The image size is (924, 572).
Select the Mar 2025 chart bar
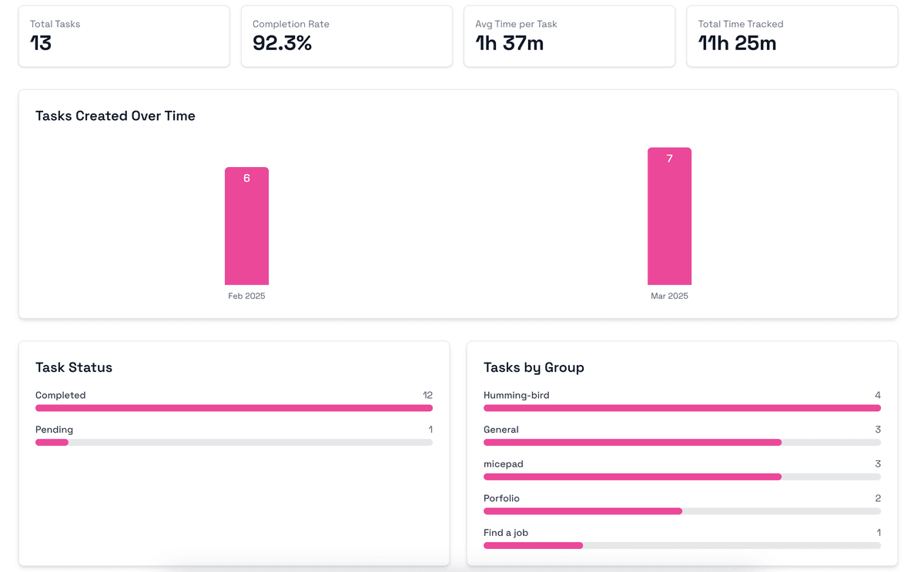pyautogui.click(x=669, y=216)
